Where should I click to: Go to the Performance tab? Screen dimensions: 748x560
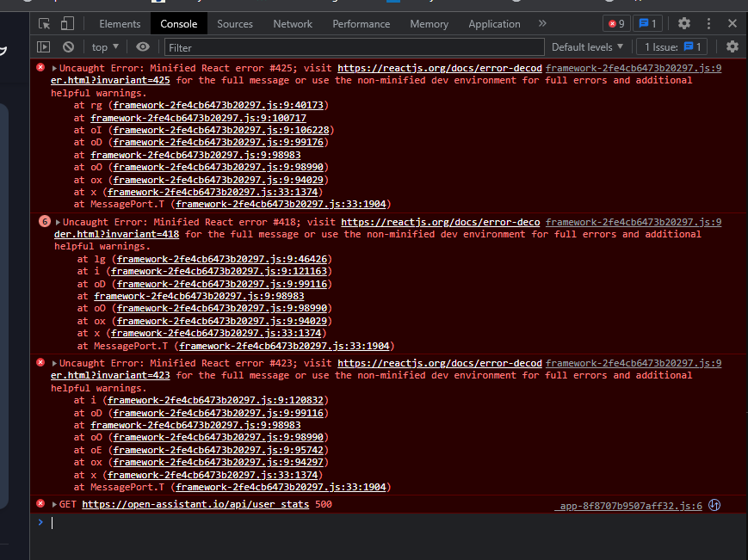(x=362, y=24)
